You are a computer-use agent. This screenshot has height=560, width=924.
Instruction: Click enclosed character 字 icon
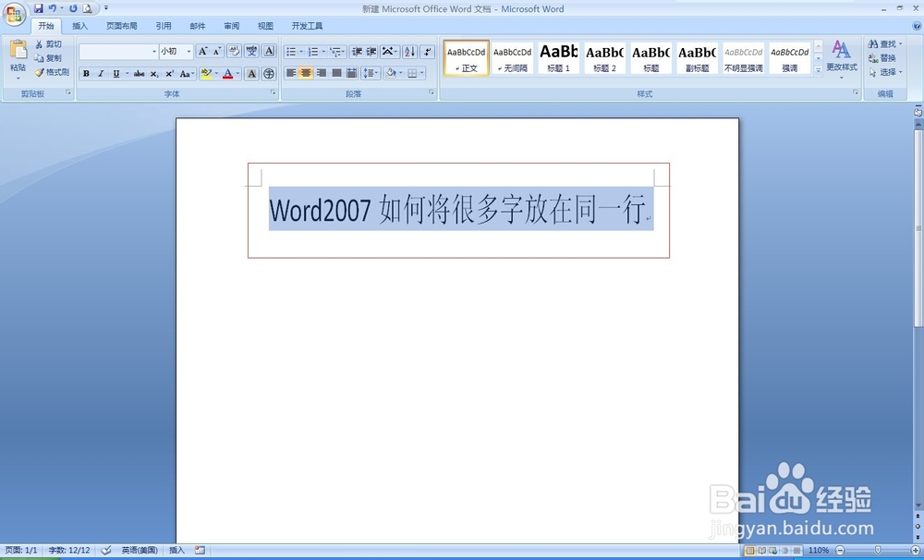[269, 74]
